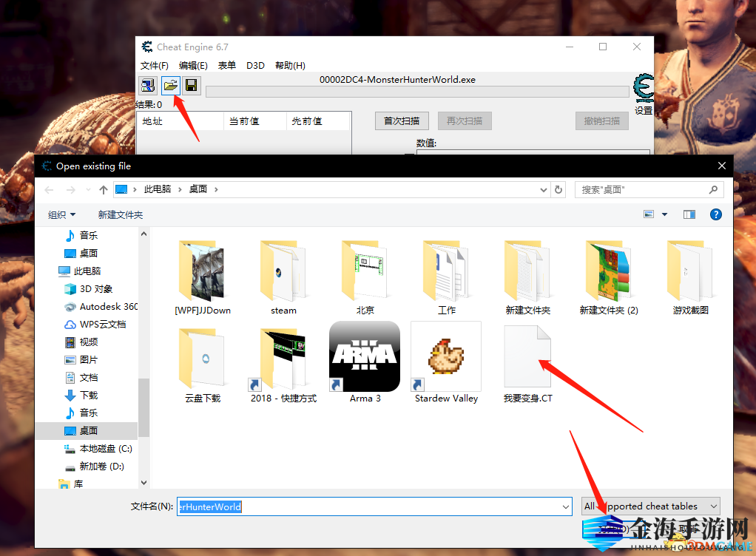Select 库 in the sidebar

point(71,484)
